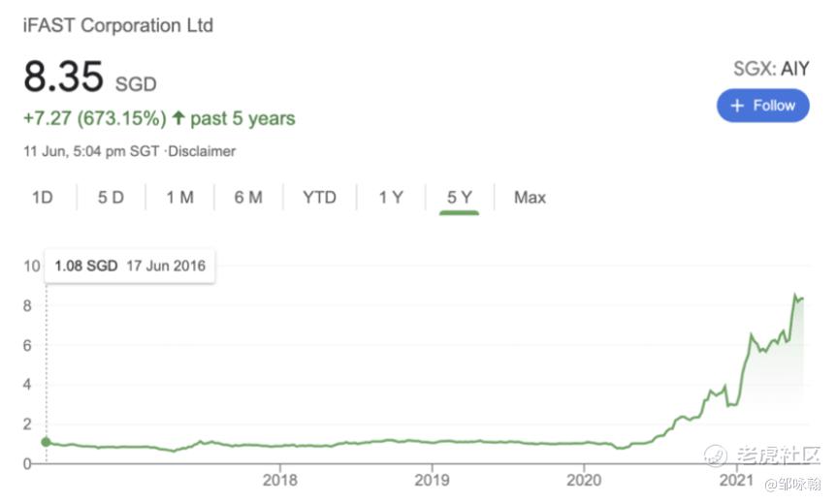
Task: Click the 8.35 SGD price figure
Action: [x=88, y=79]
